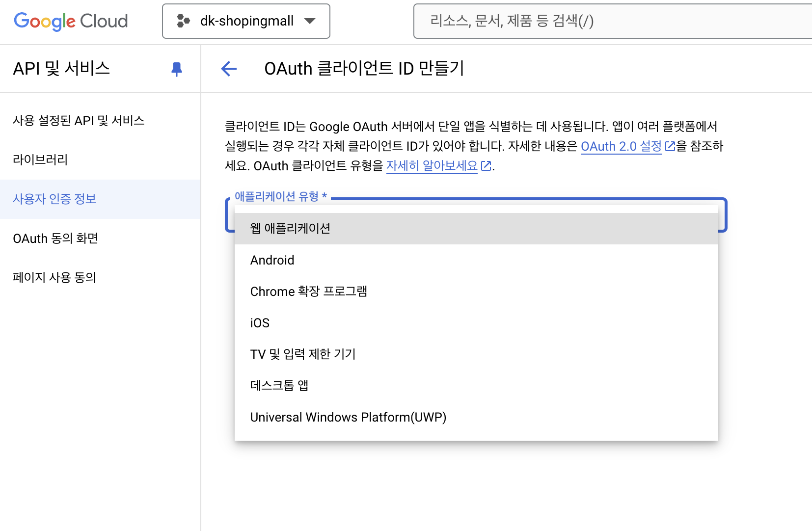Go back with the arrow icon

pyautogui.click(x=229, y=69)
